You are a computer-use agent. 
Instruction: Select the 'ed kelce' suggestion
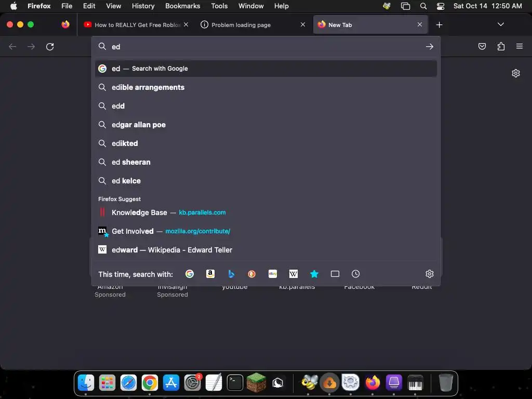pos(266,181)
